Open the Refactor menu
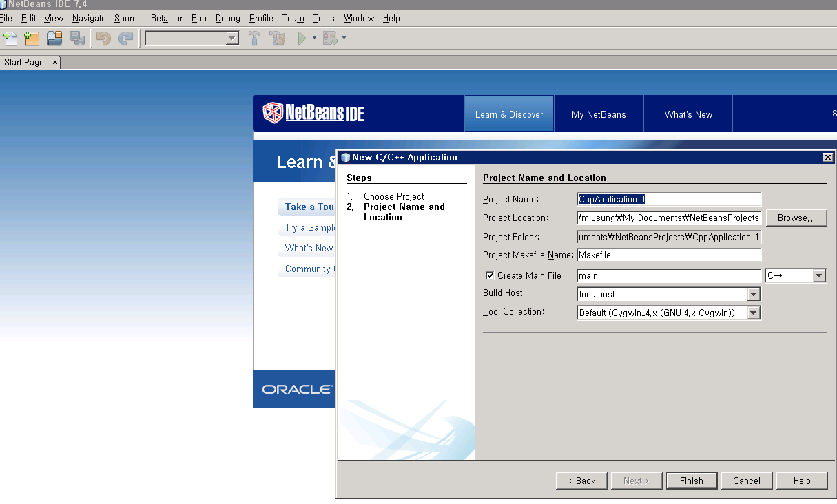 (x=167, y=18)
